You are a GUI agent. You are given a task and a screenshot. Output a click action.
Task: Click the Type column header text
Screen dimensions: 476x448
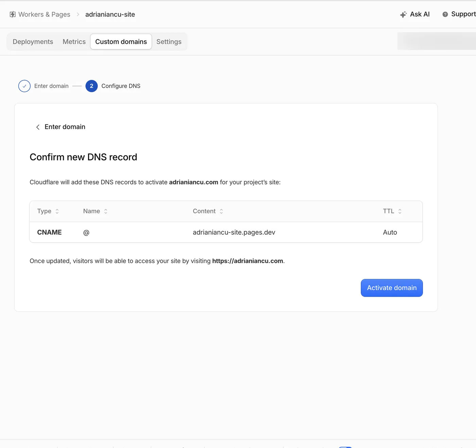click(44, 211)
